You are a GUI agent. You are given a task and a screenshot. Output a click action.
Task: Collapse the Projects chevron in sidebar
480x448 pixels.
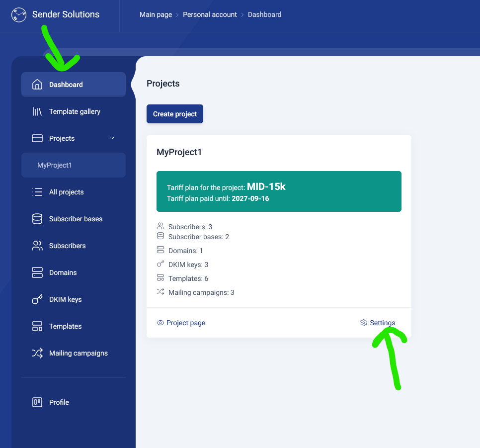coord(112,138)
